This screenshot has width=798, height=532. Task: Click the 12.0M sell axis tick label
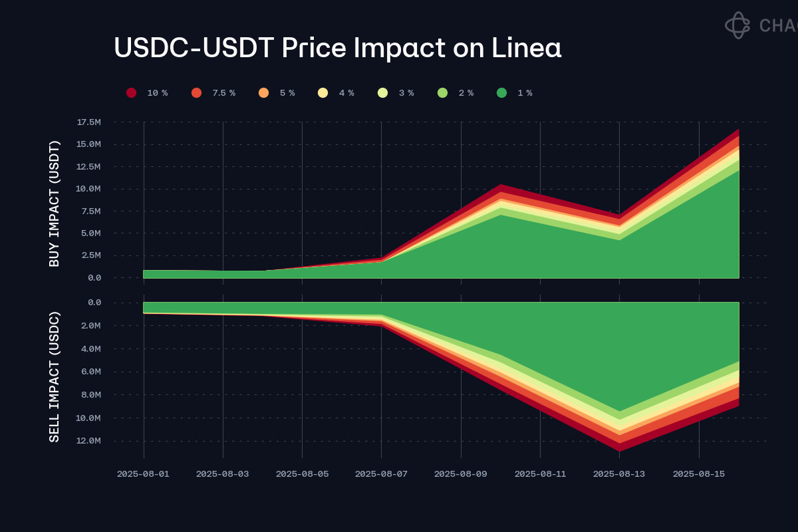click(89, 441)
